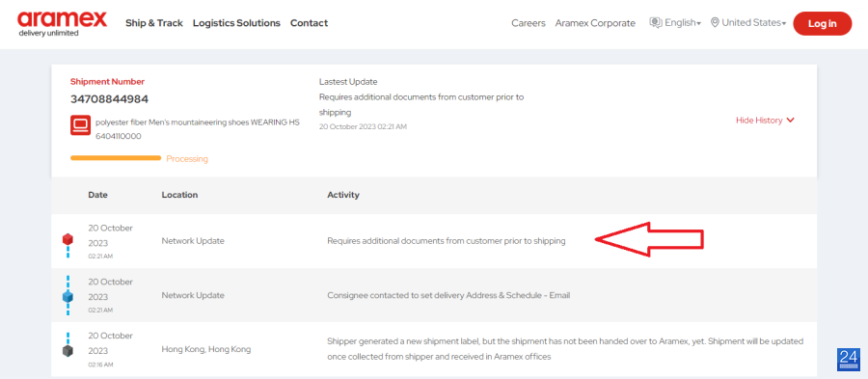Open the Contact menu item
Image resolution: width=868 pixels, height=379 pixels.
[309, 23]
